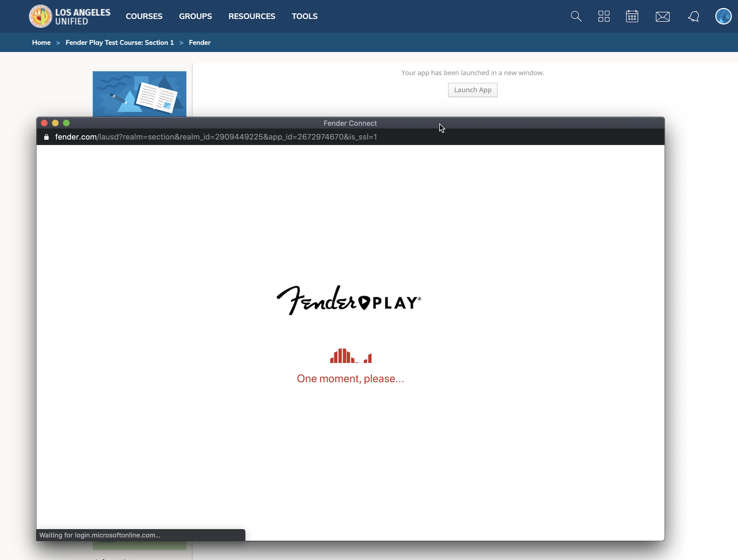Click the course profile picture thumbnail
The image size is (738, 560).
139,94
